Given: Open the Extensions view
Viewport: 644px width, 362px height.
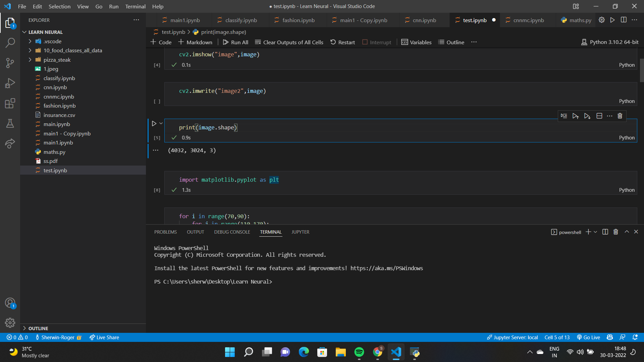Looking at the screenshot, I should [x=10, y=103].
